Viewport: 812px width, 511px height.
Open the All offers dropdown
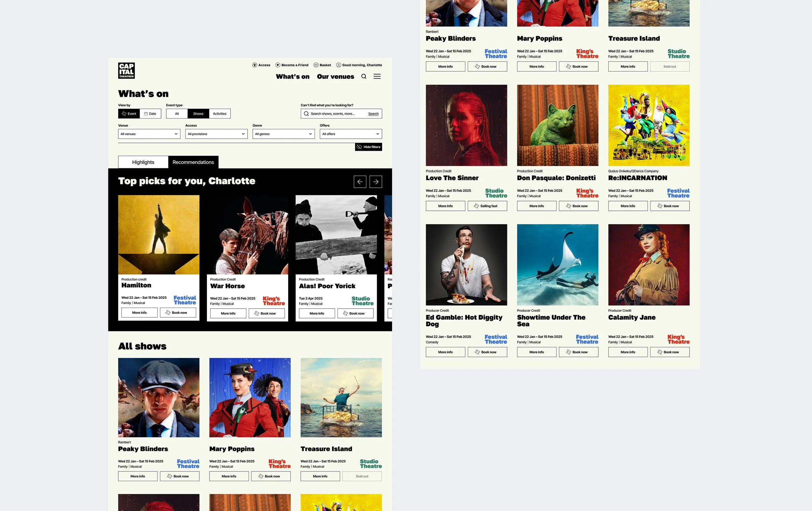point(351,134)
